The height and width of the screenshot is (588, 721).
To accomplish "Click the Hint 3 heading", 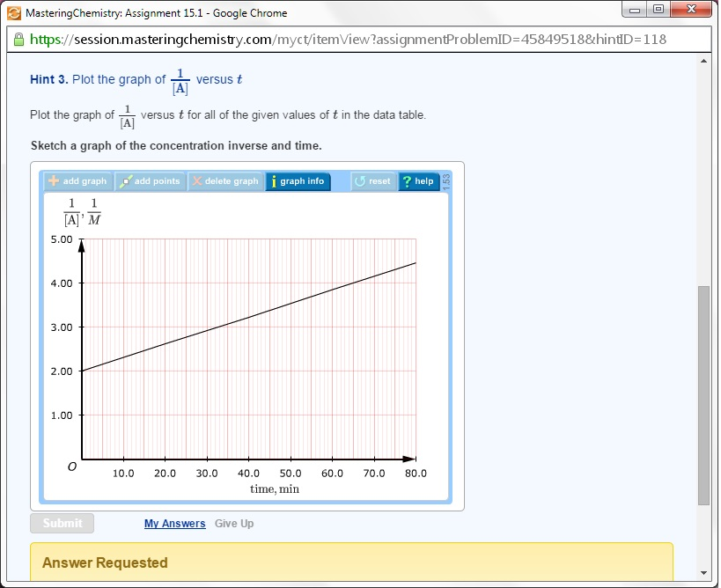I will [47, 79].
